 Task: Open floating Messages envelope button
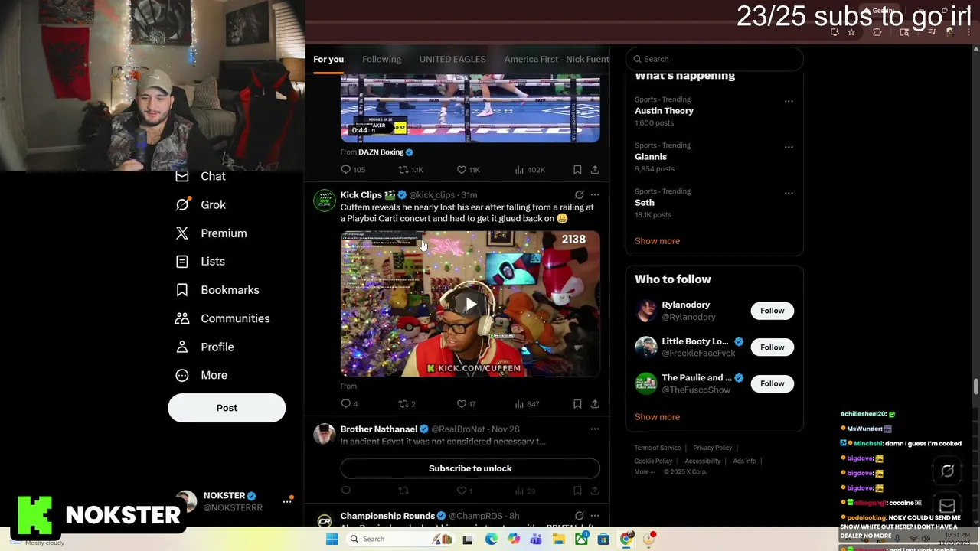point(947,506)
